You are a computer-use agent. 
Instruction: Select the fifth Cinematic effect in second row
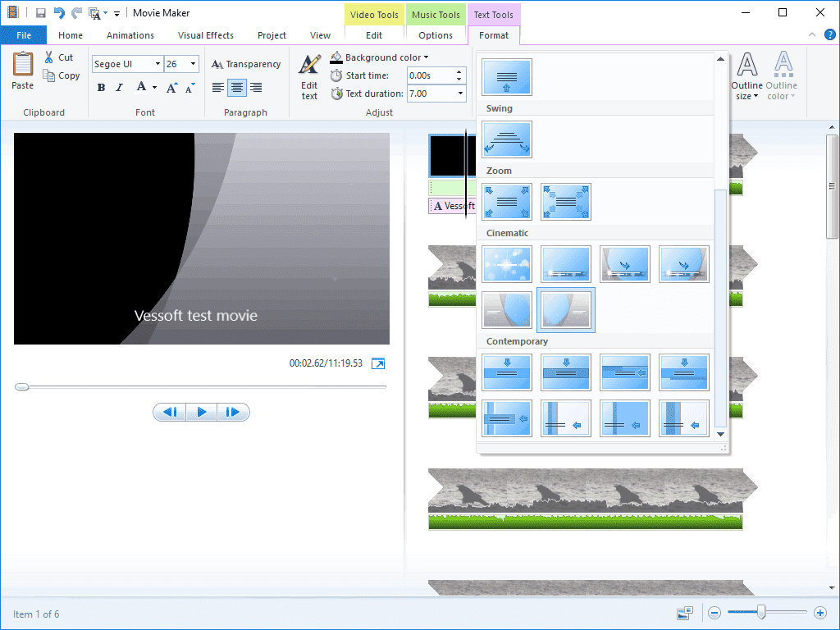click(507, 309)
